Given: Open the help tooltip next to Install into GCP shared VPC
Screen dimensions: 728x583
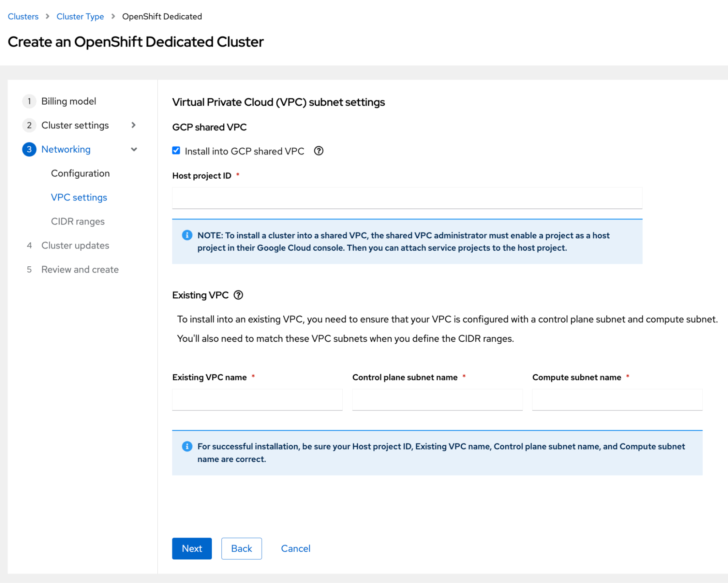Looking at the screenshot, I should pyautogui.click(x=318, y=151).
